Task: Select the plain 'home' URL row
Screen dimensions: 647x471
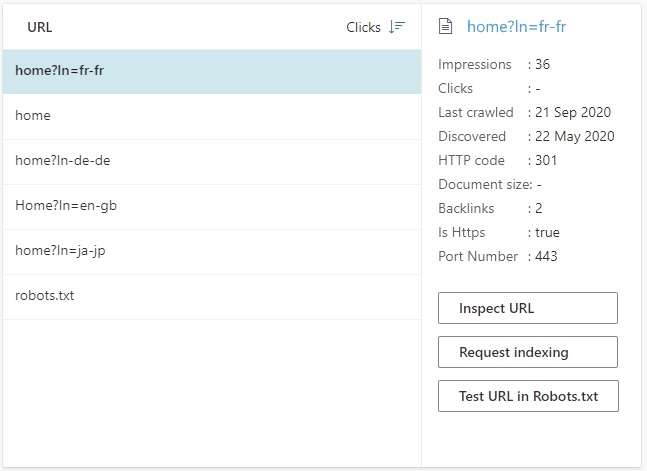Action: (x=212, y=117)
